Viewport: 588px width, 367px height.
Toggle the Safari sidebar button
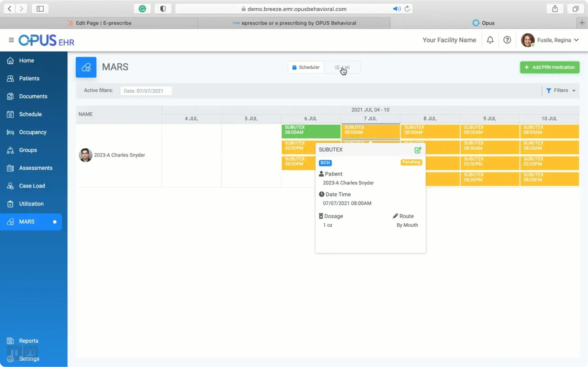[40, 9]
